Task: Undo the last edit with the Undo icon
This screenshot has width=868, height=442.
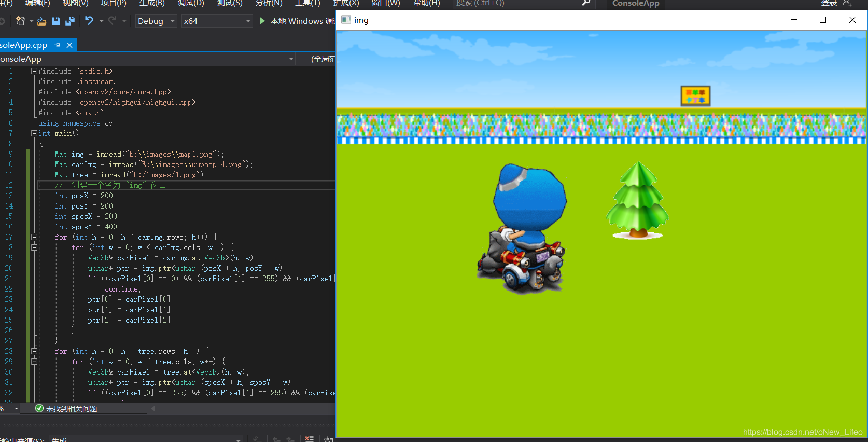Action: (89, 21)
